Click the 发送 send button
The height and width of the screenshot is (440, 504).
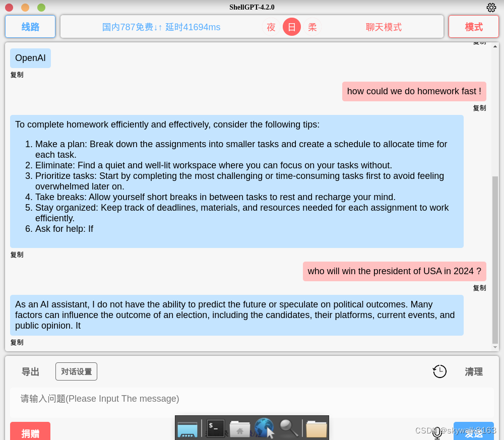[x=473, y=431]
